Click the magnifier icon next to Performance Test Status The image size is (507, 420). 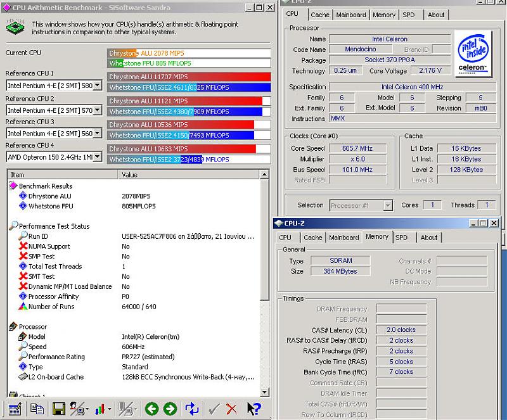13,226
